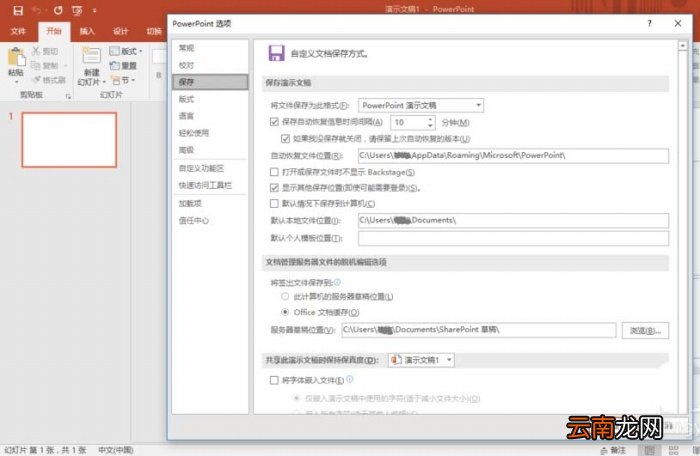The width and height of the screenshot is (700, 456).
Task: Select 此计算机的服务器草稿位置 radio button
Action: click(285, 296)
